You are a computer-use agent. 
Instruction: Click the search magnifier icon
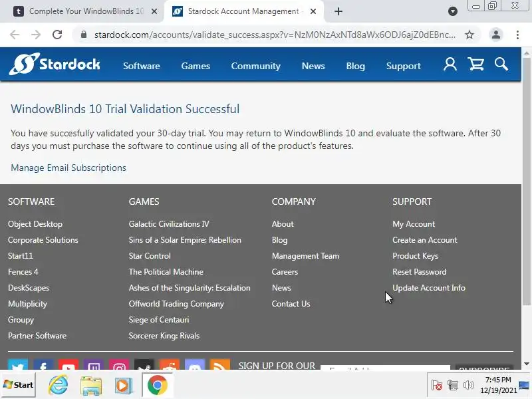pyautogui.click(x=501, y=64)
